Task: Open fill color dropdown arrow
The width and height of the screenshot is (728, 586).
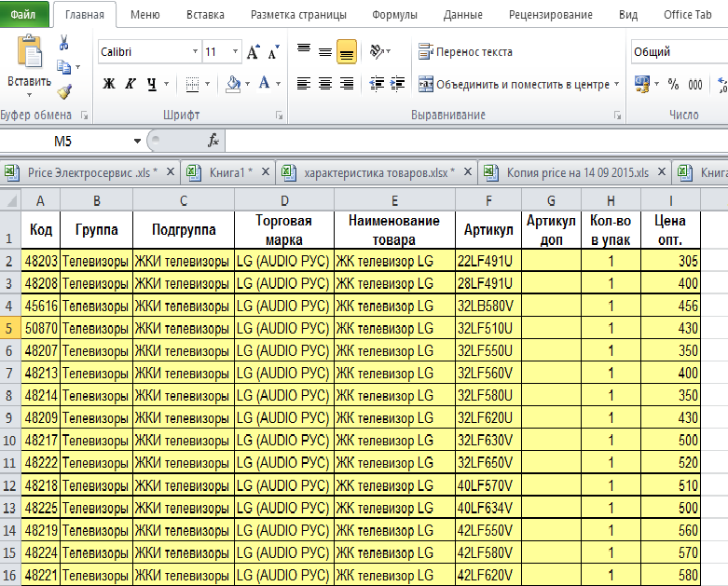Action: pyautogui.click(x=247, y=84)
